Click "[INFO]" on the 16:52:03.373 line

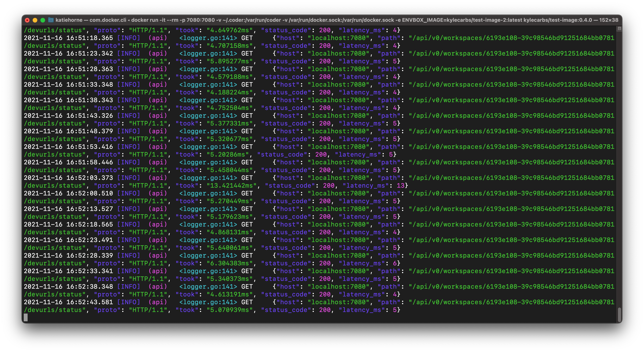click(x=128, y=178)
